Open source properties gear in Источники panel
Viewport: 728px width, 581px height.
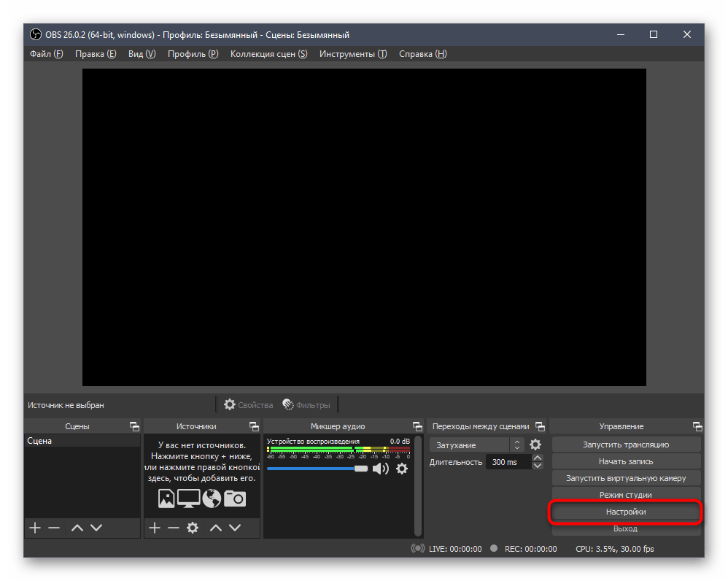click(193, 528)
